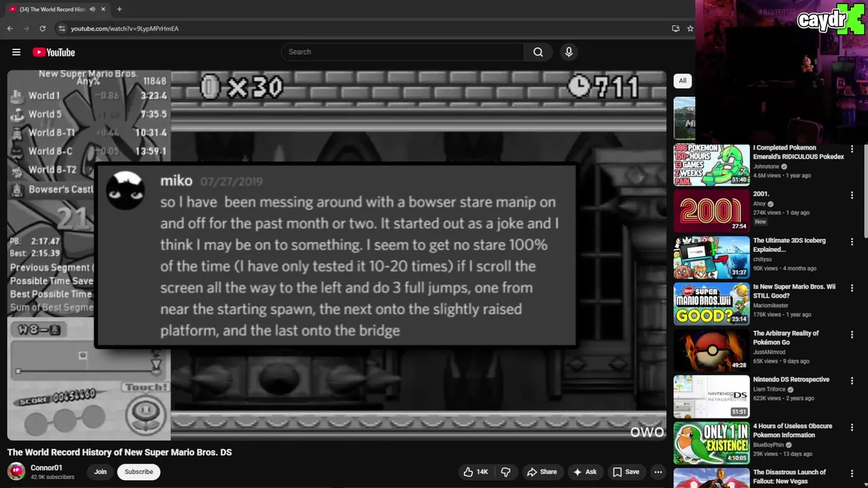Start voice search with microphone icon
The width and height of the screenshot is (868, 488).
pyautogui.click(x=569, y=52)
